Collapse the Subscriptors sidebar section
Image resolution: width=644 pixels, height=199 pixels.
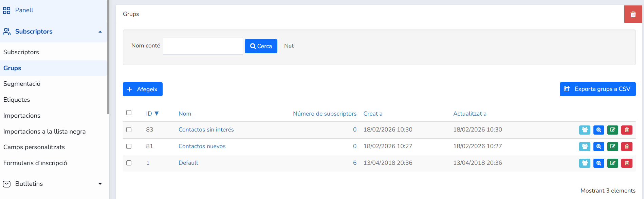[x=100, y=32]
